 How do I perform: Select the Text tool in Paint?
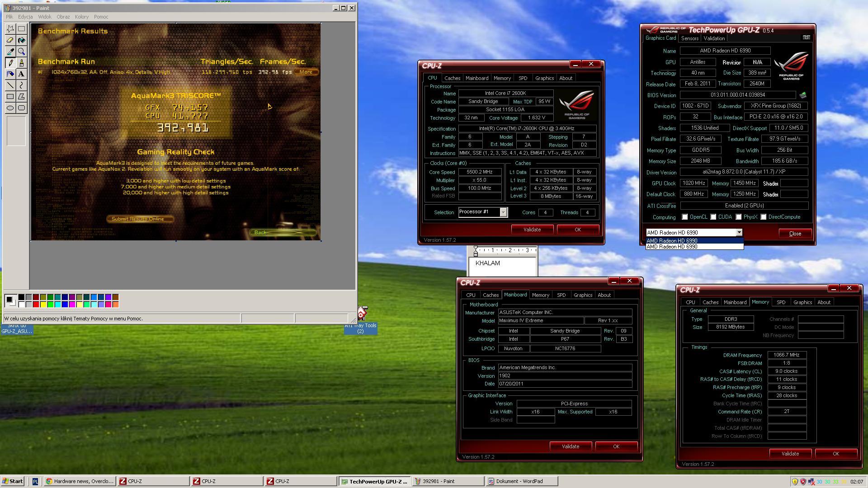(x=21, y=74)
